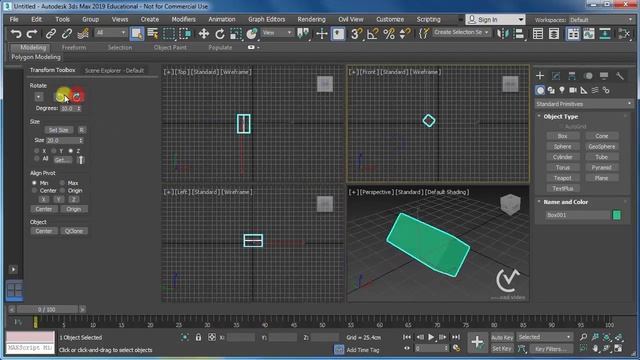Screen dimensions: 640x360
Task: Open the selection filter All dropdown
Action: (111, 33)
